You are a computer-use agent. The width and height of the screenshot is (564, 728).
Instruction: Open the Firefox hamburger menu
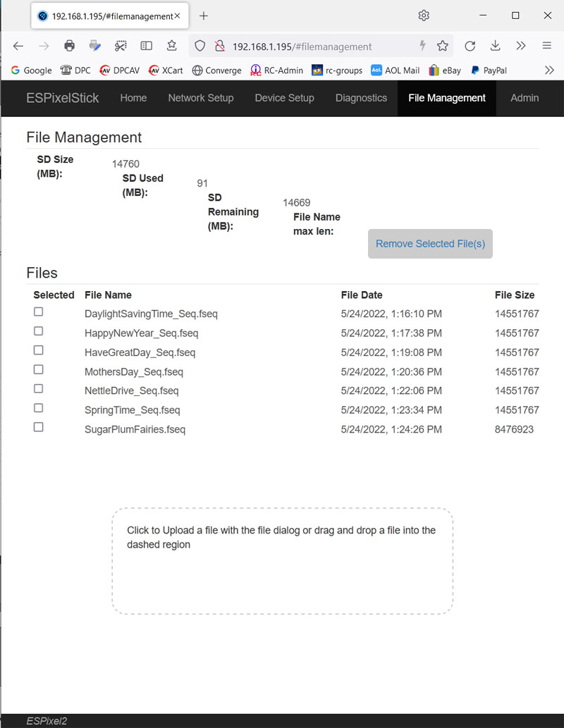click(546, 44)
